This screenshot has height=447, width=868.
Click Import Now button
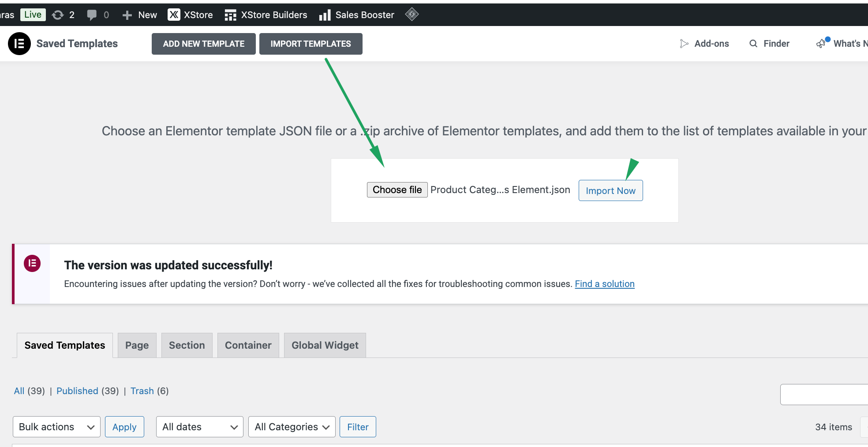pos(610,190)
